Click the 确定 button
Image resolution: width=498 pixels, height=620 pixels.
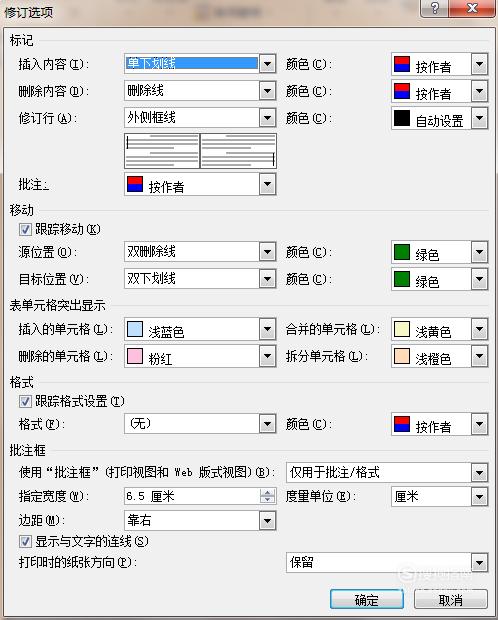click(x=367, y=600)
